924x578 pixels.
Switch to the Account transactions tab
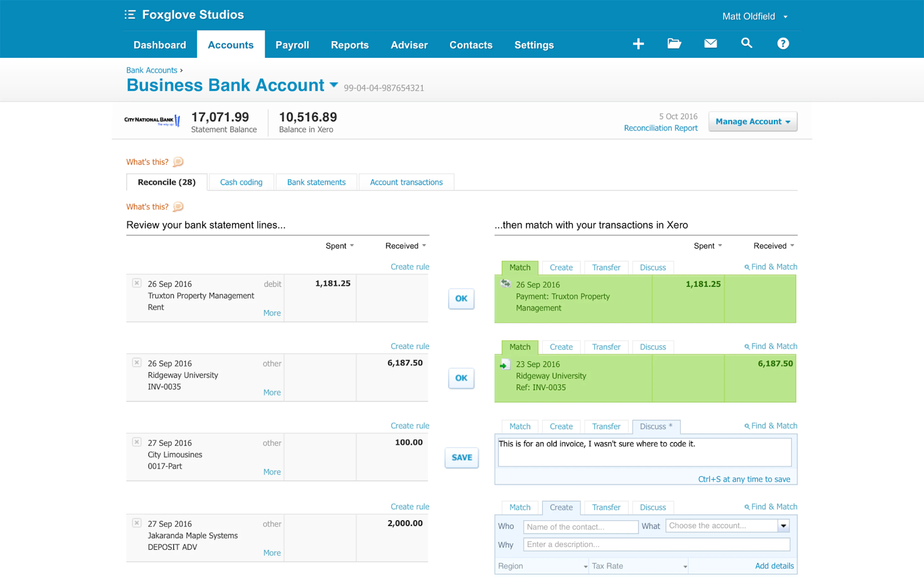tap(407, 182)
